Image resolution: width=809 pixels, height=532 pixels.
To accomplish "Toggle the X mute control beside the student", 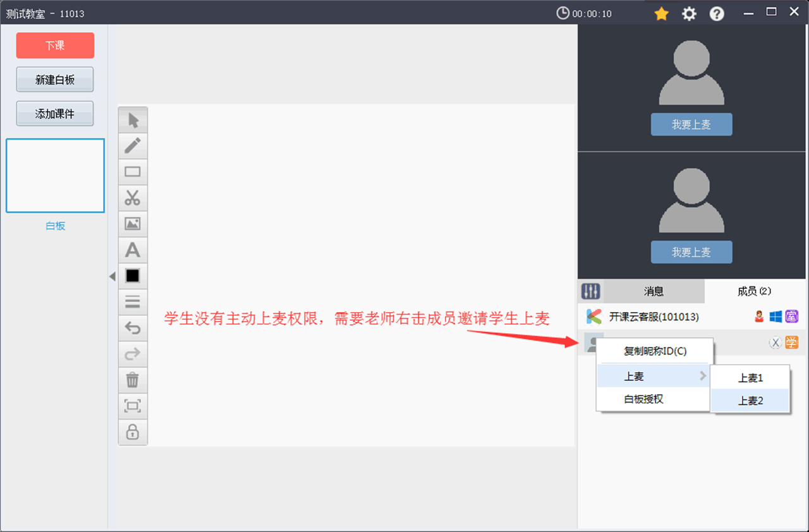I will pyautogui.click(x=776, y=342).
